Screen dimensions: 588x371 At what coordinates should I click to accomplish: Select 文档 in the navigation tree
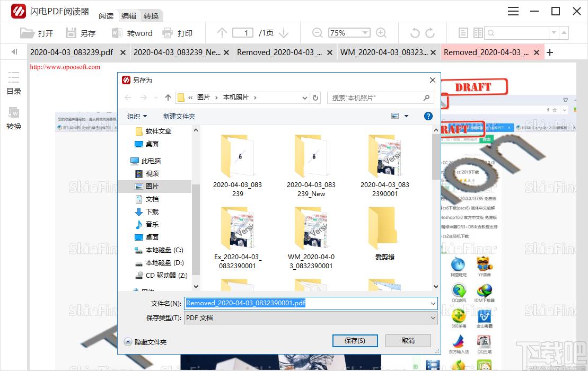click(147, 199)
